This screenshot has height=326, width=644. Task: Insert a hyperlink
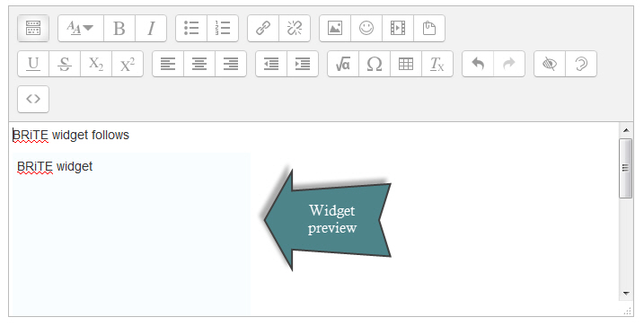point(263,29)
